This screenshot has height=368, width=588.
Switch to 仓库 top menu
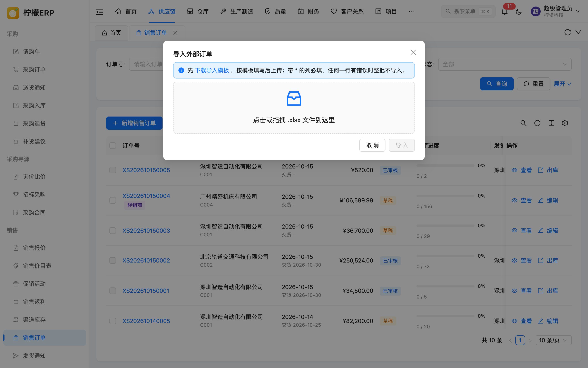point(198,11)
